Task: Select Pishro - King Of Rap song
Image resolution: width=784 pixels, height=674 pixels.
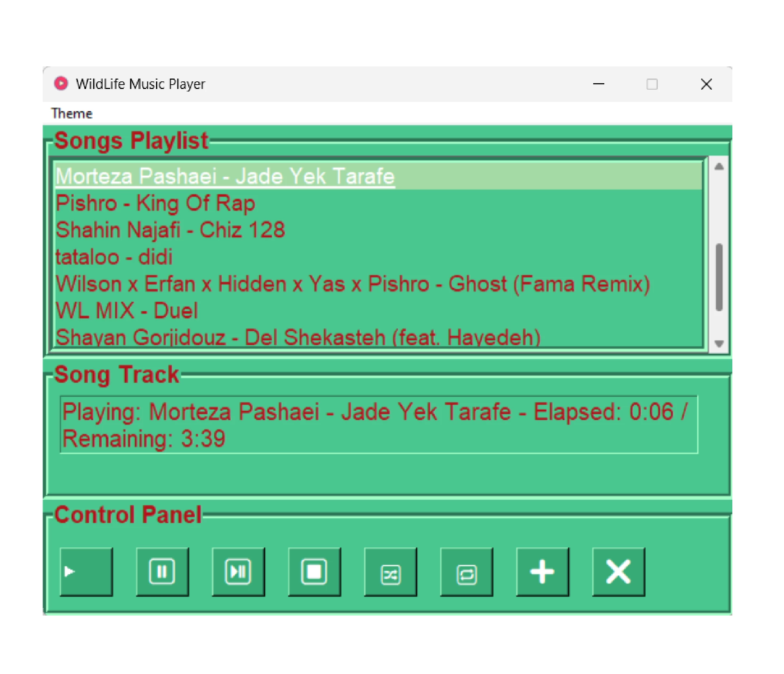Action: 156,203
